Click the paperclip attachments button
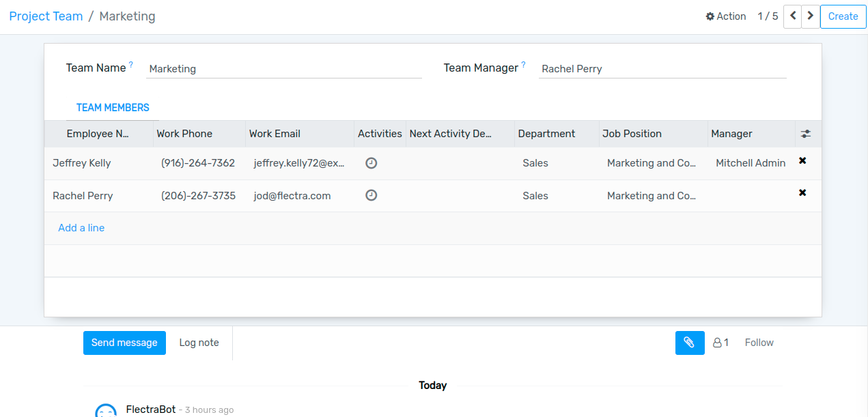 [x=690, y=343]
